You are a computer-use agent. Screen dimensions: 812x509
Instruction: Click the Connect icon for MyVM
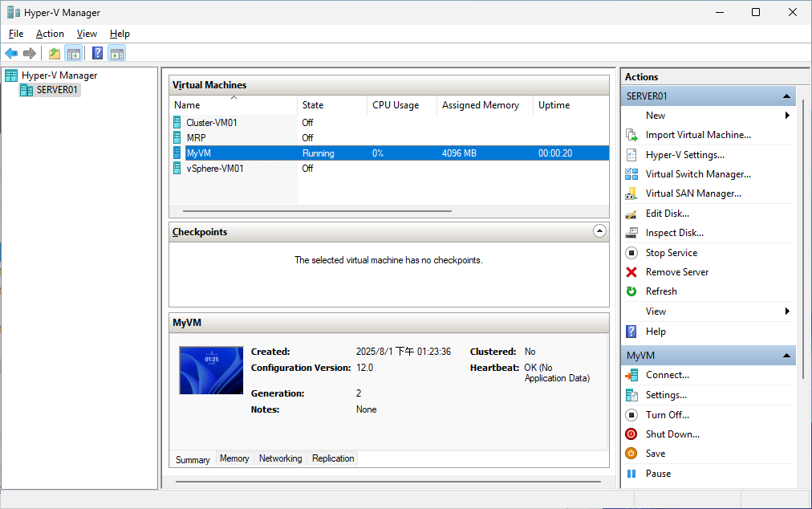631,375
